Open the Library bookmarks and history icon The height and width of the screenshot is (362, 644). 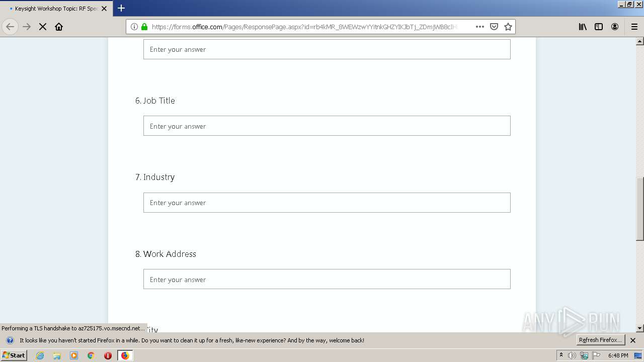[583, 27]
